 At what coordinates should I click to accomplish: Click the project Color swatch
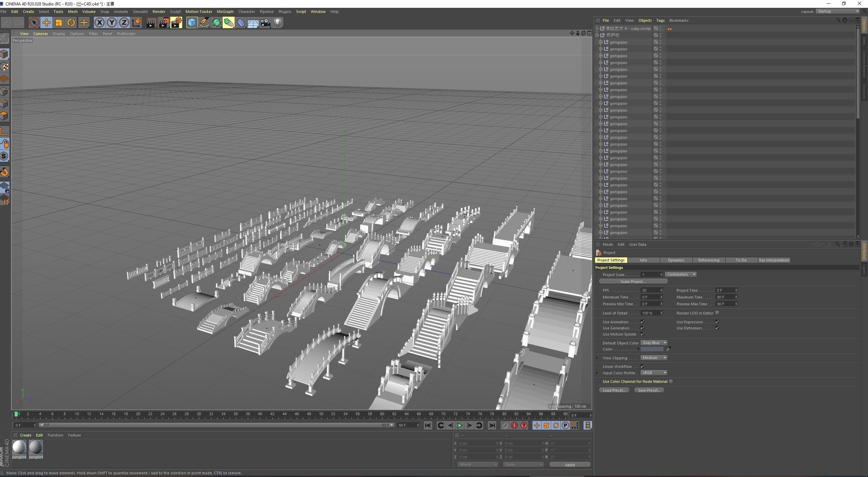[652, 349]
